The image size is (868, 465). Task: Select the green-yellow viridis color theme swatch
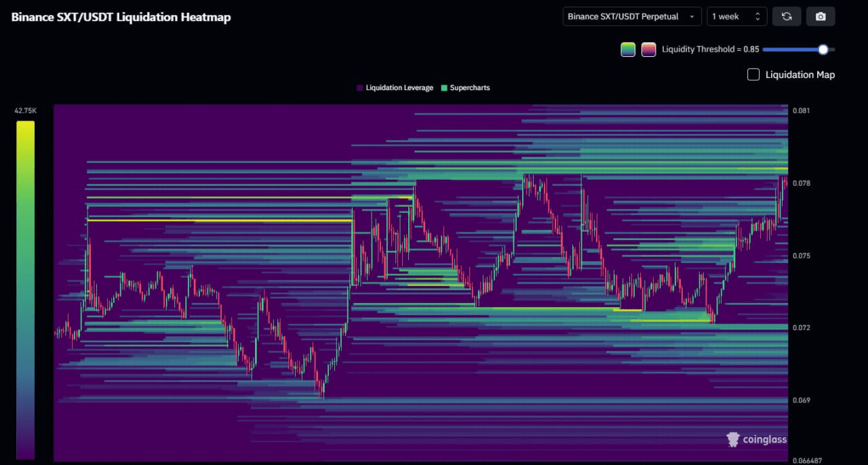click(628, 49)
